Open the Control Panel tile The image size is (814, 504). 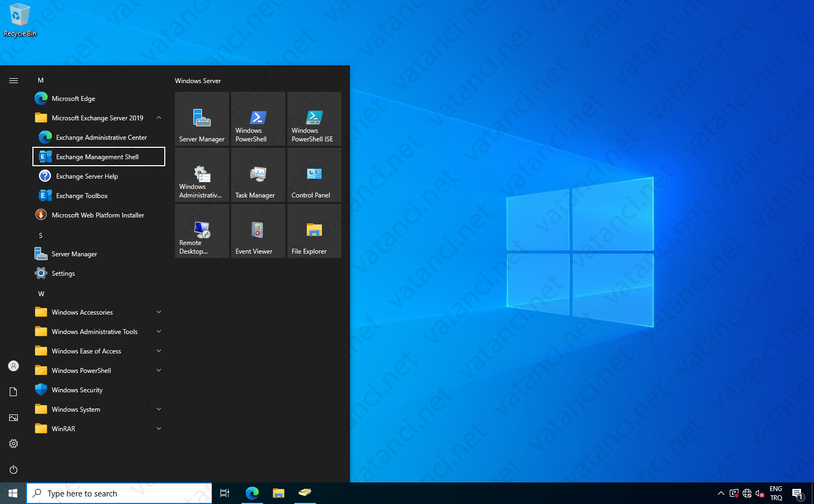[x=314, y=175]
